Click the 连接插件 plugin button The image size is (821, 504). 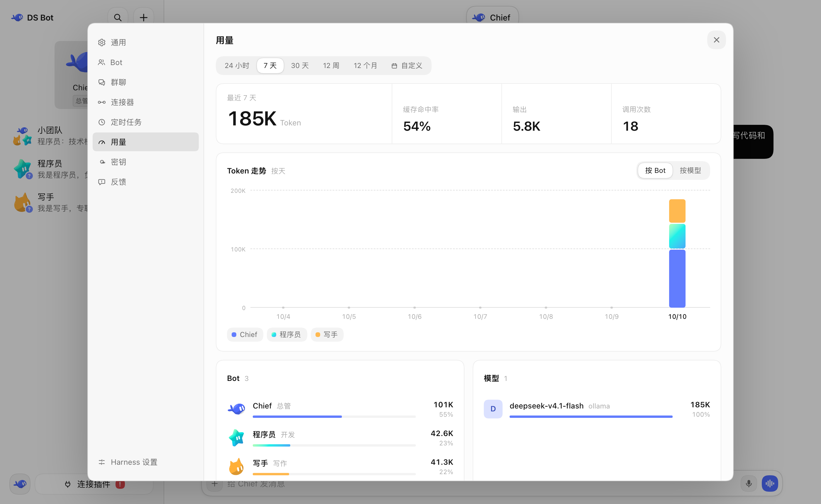point(94,484)
